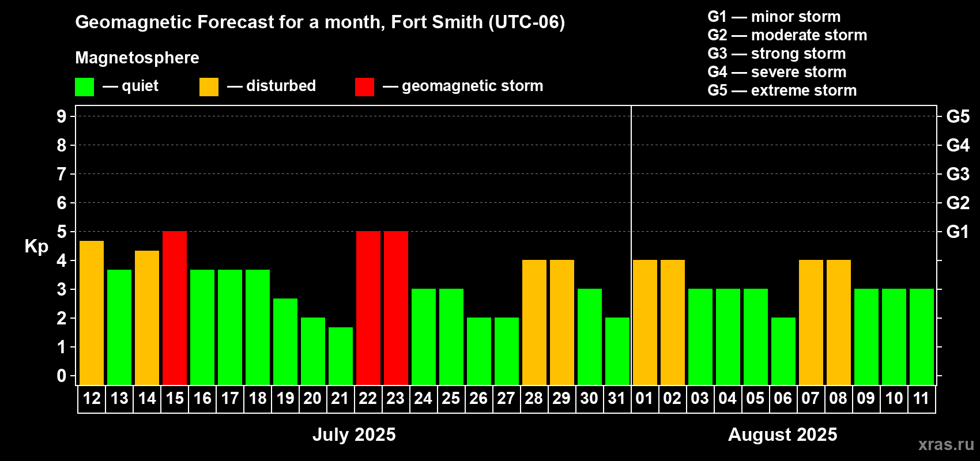Click the green bar for August 06
The width and height of the screenshot is (980, 461).
tap(783, 352)
